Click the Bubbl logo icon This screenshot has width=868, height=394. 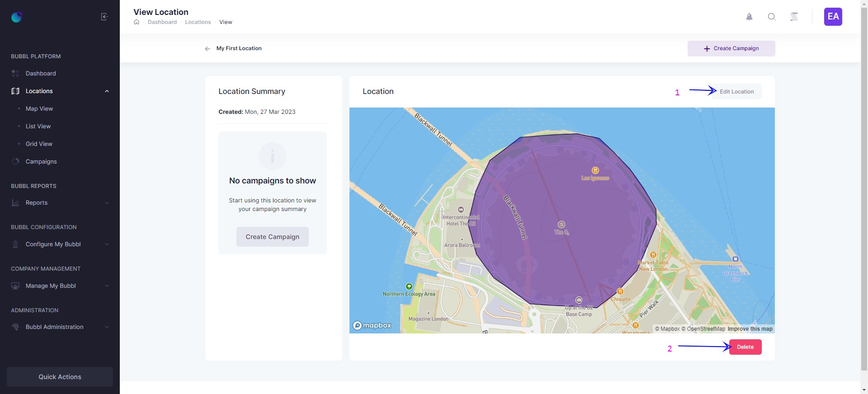pyautogui.click(x=17, y=17)
